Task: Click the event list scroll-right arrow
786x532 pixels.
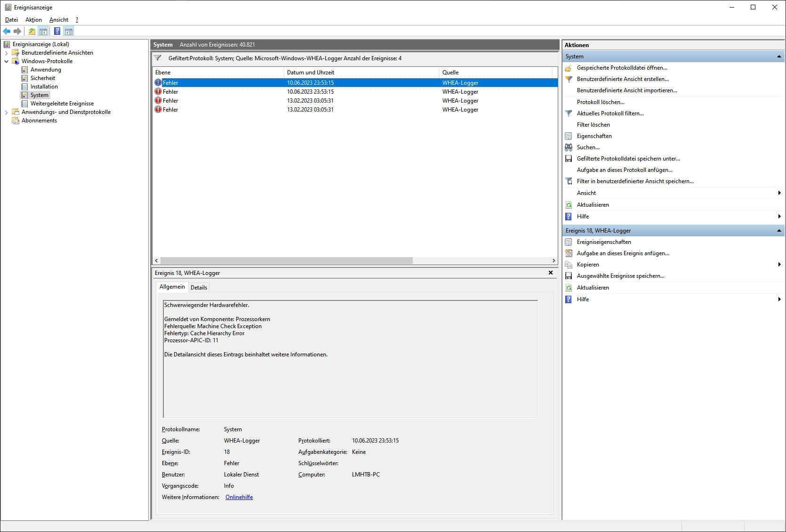Action: click(x=553, y=261)
